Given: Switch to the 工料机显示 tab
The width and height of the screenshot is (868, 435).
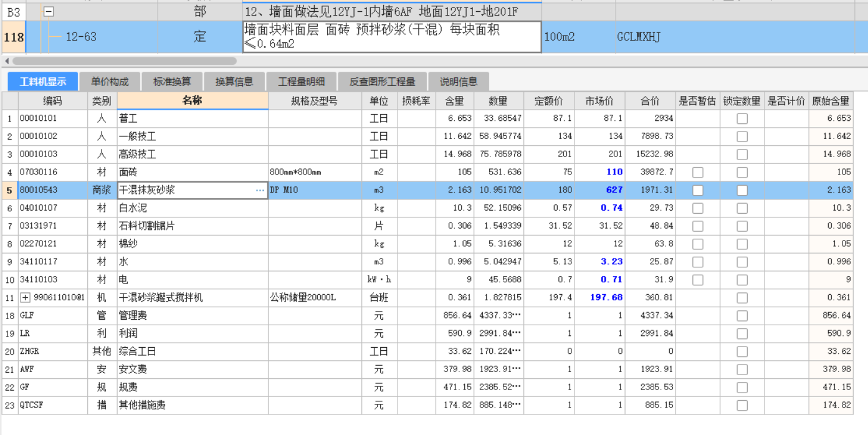Looking at the screenshot, I should (x=43, y=82).
